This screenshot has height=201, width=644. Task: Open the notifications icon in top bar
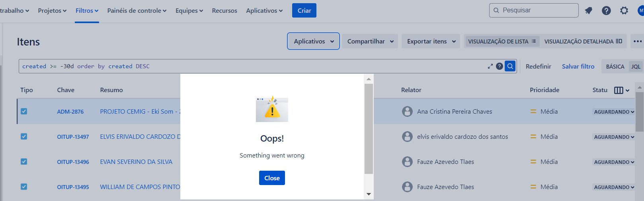click(x=588, y=11)
